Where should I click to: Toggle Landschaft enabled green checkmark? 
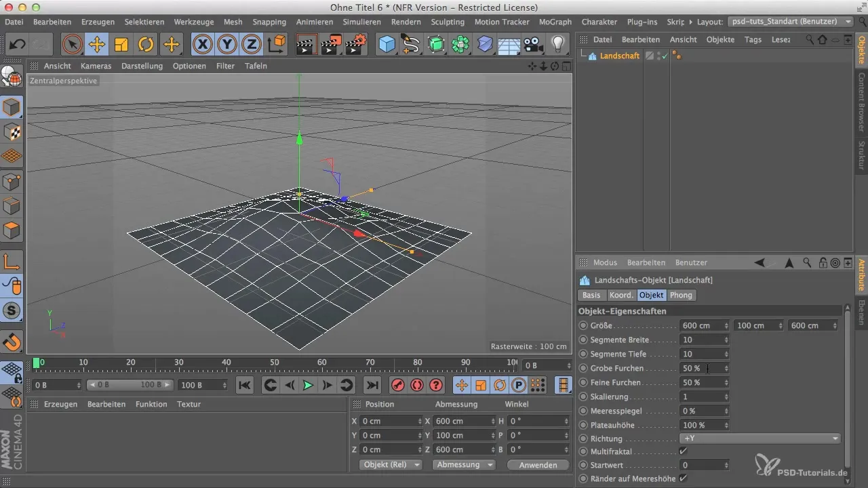tap(665, 56)
